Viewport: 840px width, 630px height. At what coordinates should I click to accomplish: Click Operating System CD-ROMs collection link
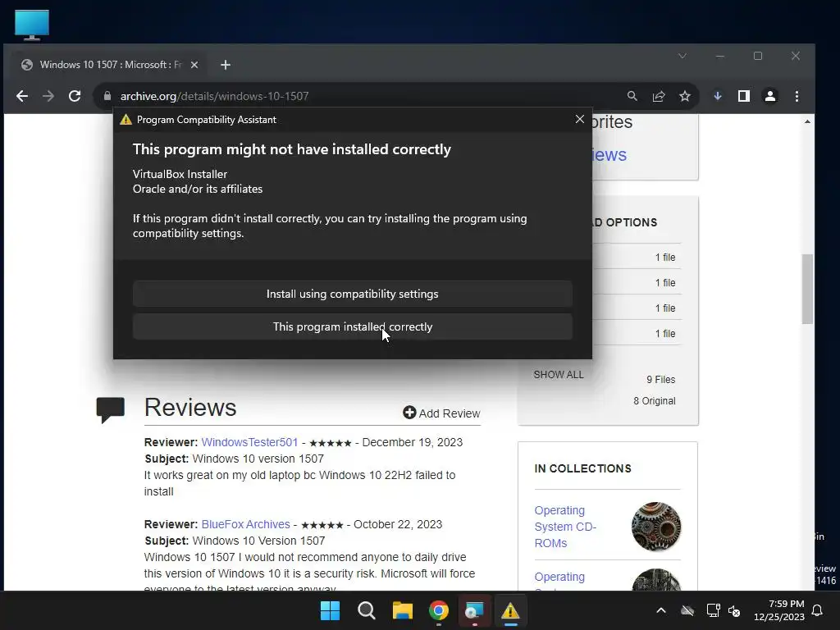pos(565,527)
